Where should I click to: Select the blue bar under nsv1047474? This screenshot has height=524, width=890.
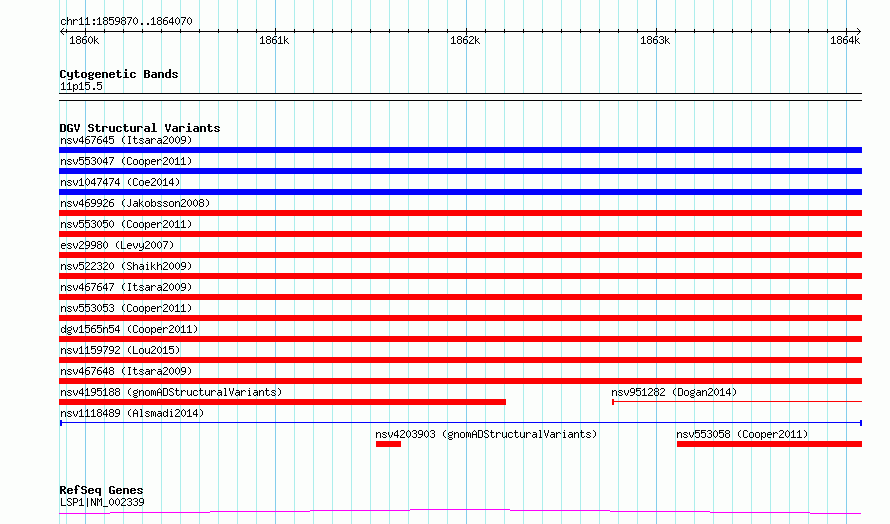460,192
